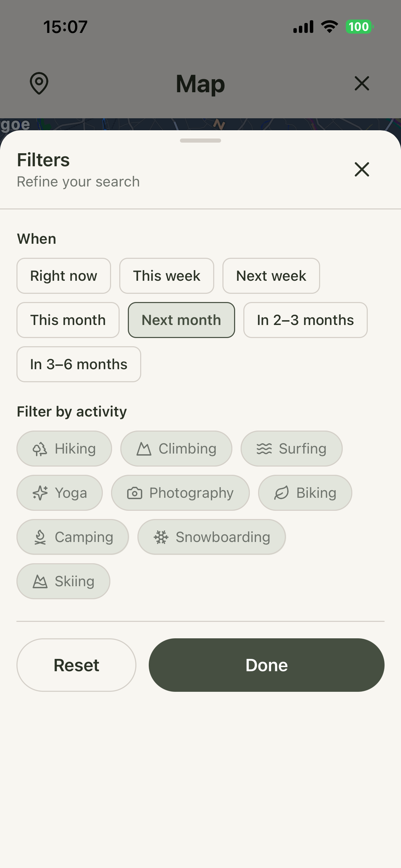The width and height of the screenshot is (401, 868).
Task: Choose the Skiing activity chip
Action: tap(63, 581)
